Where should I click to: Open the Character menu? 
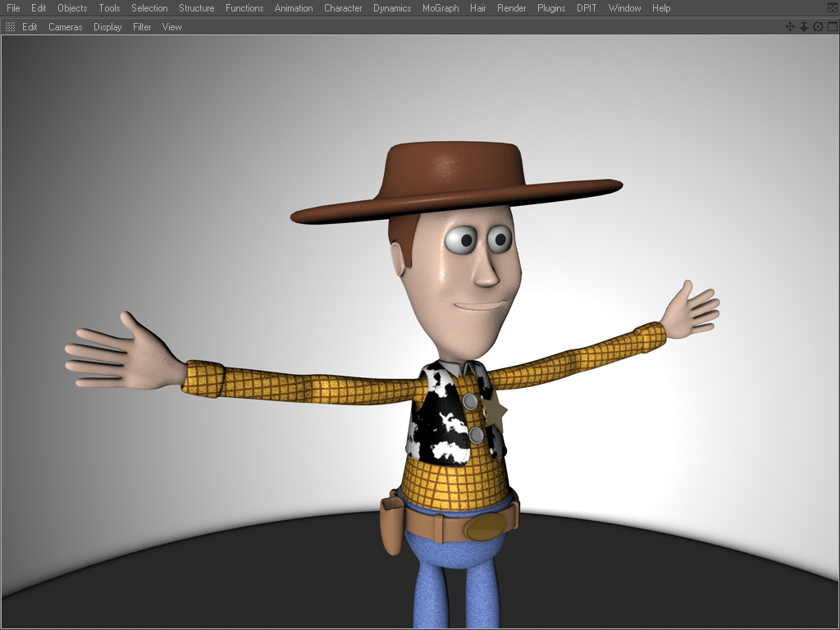pos(343,8)
